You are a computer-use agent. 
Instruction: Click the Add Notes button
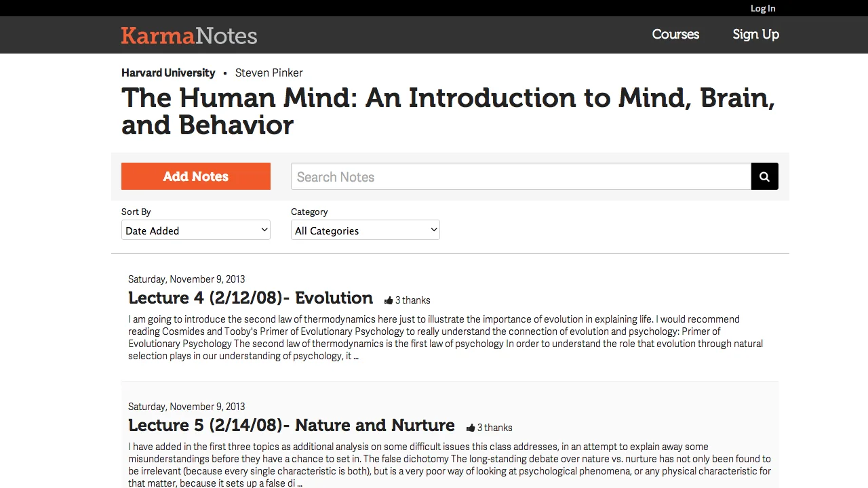click(196, 176)
